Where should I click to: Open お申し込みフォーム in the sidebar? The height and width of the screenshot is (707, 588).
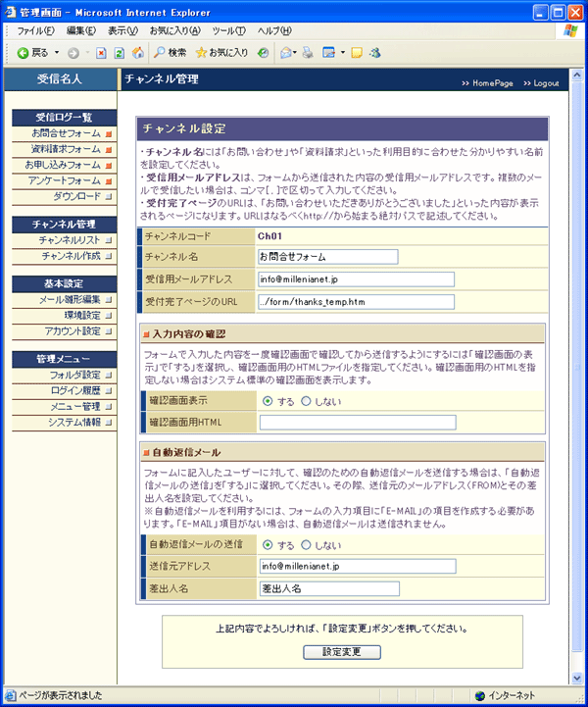point(65,165)
